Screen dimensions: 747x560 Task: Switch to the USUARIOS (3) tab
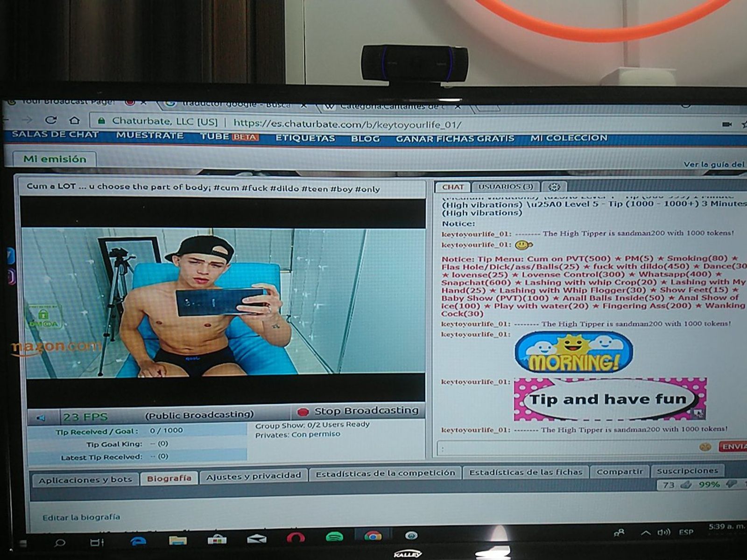[505, 187]
